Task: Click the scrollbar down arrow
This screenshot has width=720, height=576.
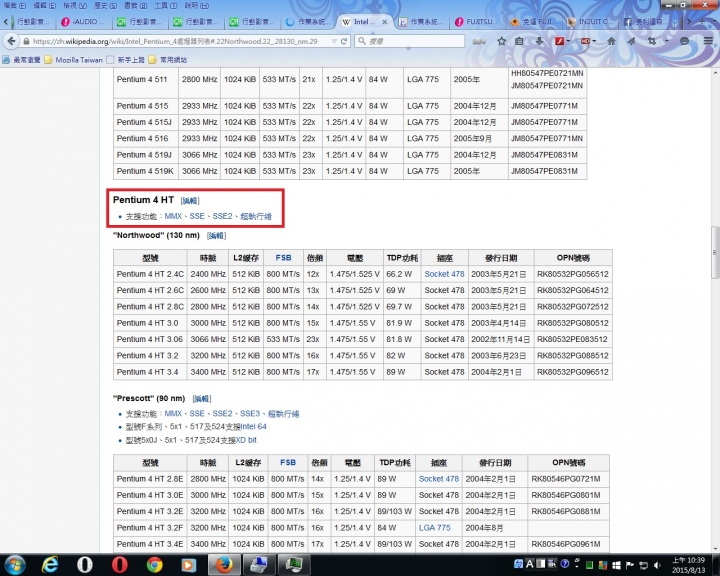Action: coord(714,549)
